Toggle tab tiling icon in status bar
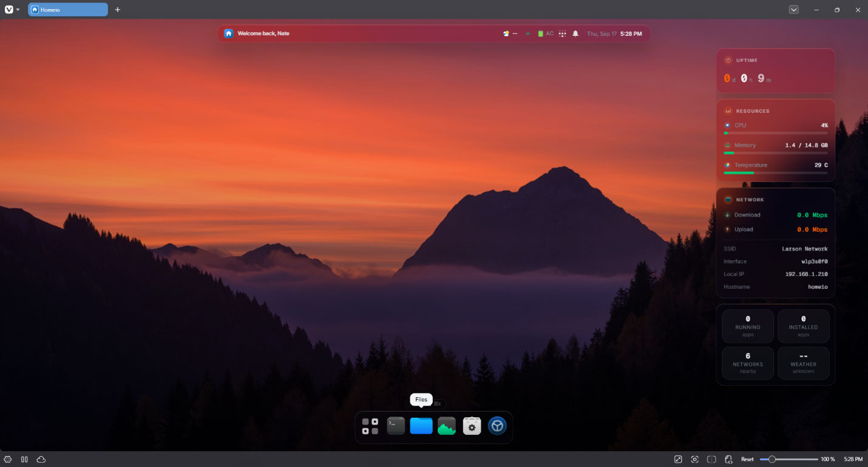The image size is (868, 467). click(711, 459)
